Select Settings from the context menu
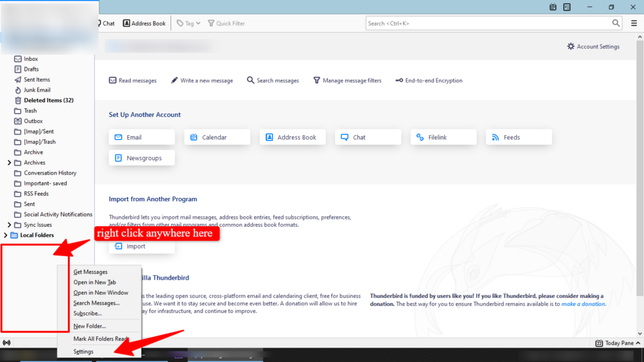The width and height of the screenshot is (644, 362). (x=83, y=351)
